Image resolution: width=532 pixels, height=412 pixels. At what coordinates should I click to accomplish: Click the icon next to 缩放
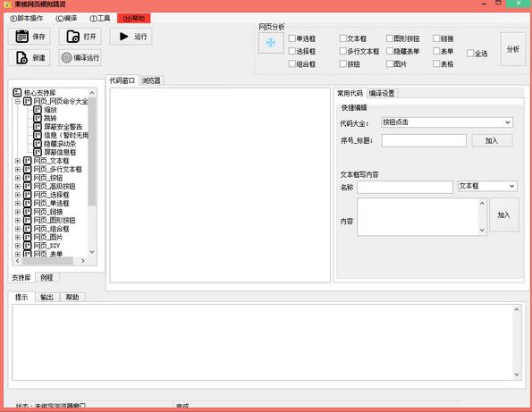38,110
